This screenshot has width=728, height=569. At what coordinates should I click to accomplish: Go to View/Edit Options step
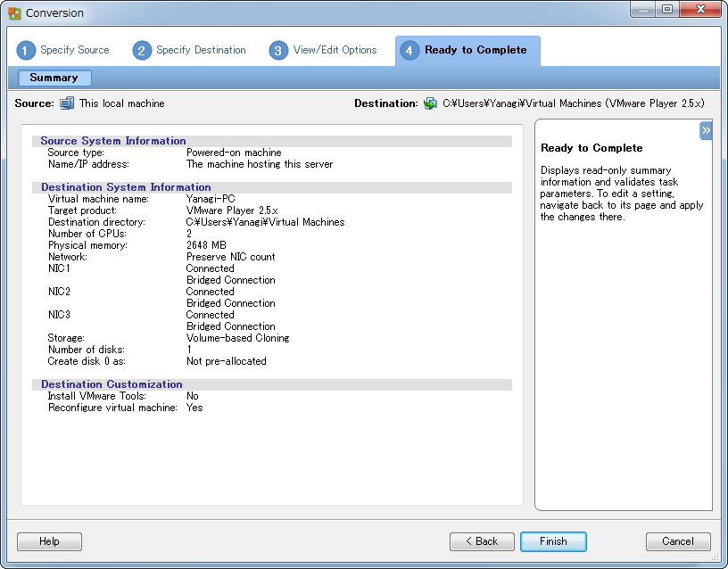click(335, 50)
